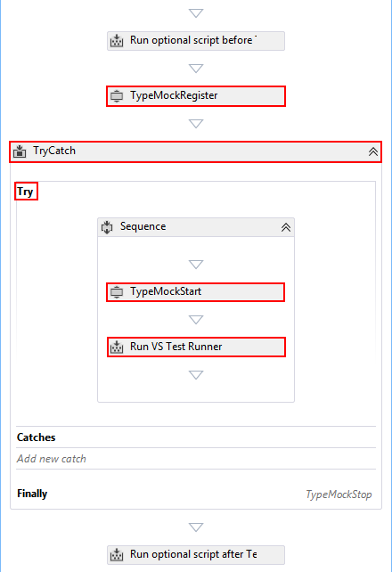Click the TypeMockStart activity icon
Viewport: 392px width, 572px height.
click(117, 292)
